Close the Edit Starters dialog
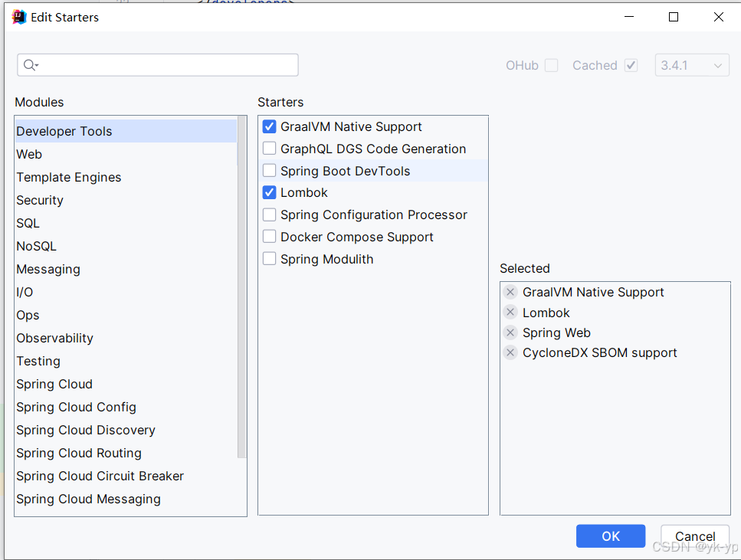This screenshot has width=741, height=560. pos(718,17)
